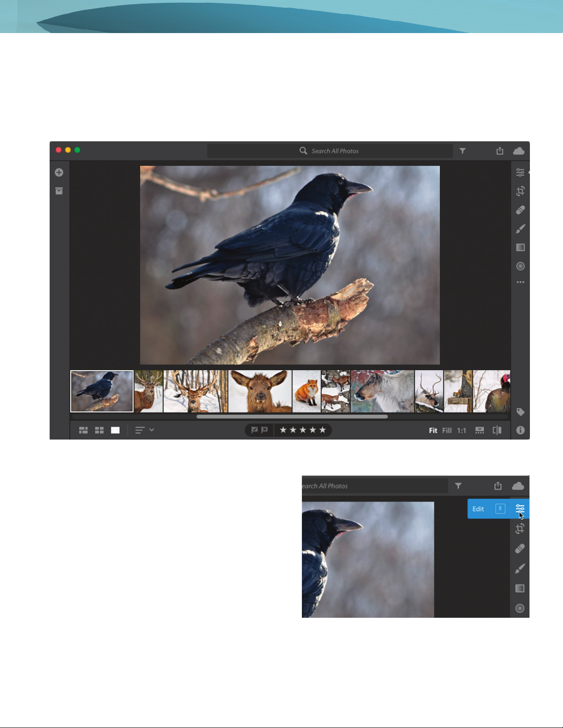Open the Edit panel icon in the main window
Image resolution: width=563 pixels, height=728 pixels.
coord(520,173)
